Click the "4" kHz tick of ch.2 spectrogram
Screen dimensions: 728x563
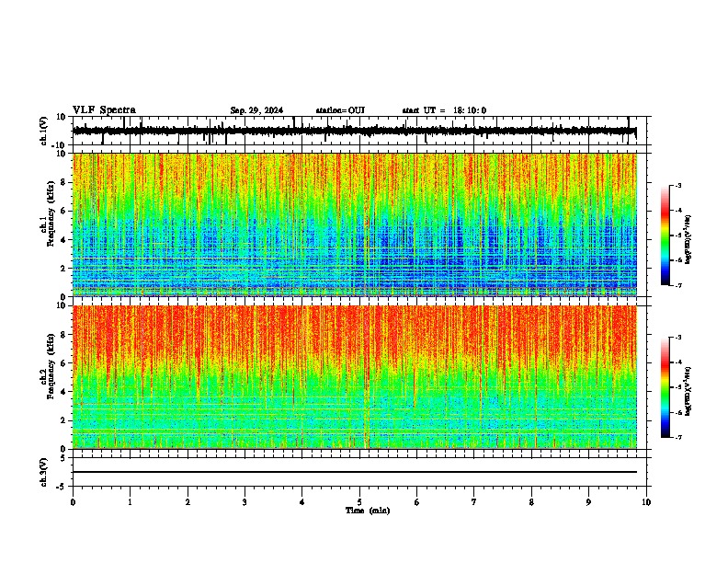[63, 392]
